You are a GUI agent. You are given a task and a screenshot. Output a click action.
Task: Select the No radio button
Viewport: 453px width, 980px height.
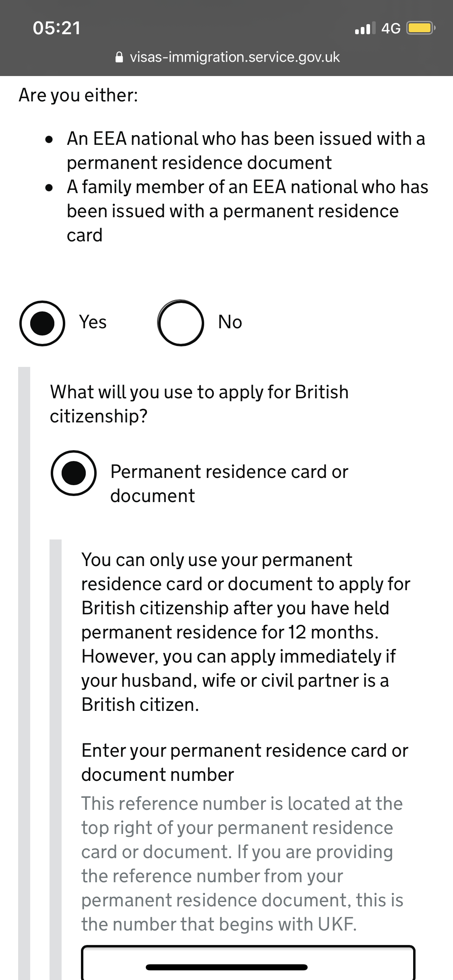pos(180,323)
